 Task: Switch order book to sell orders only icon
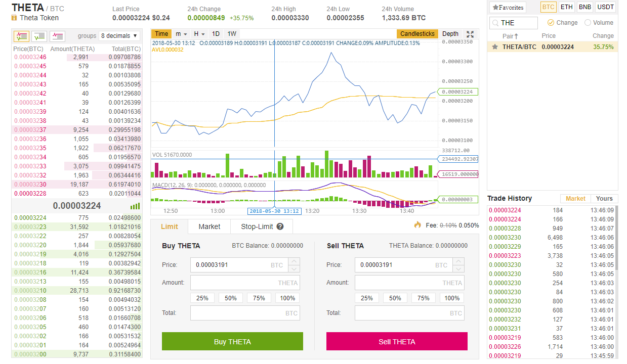coord(57,36)
